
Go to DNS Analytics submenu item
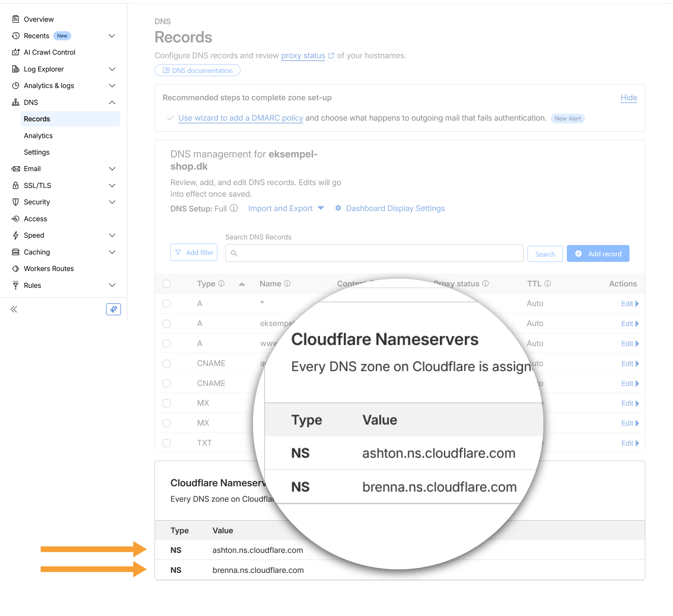(38, 136)
